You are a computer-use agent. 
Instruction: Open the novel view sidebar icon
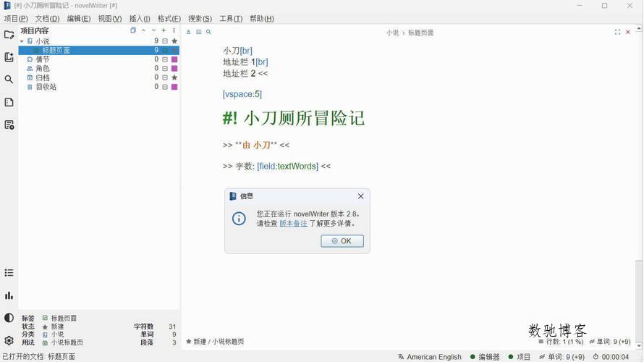coord(9,57)
